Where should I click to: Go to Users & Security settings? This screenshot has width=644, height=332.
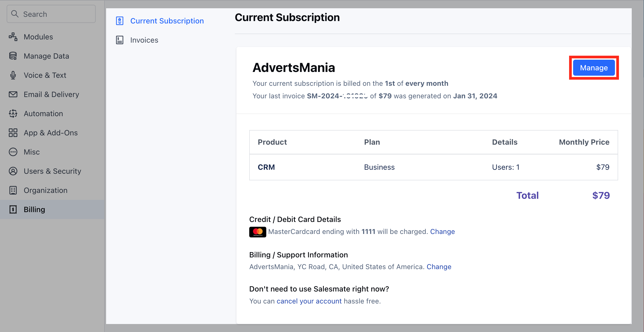(x=52, y=171)
